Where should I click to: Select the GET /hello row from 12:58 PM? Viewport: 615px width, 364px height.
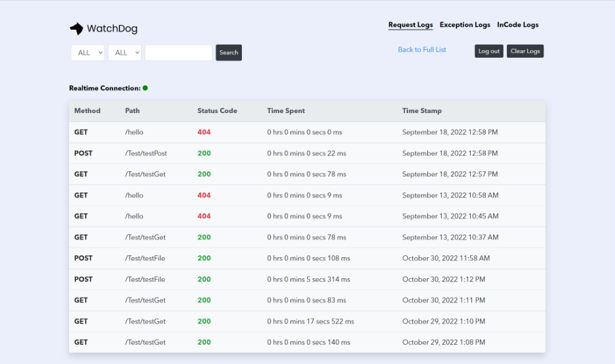click(307, 132)
